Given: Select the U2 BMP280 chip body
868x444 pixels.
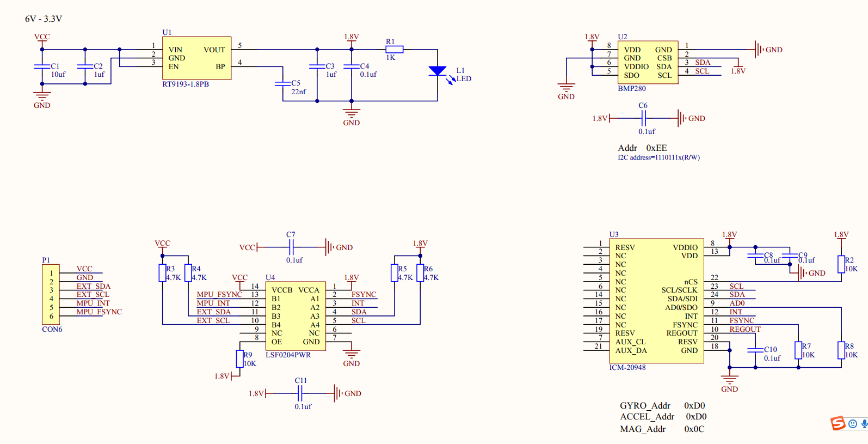Looking at the screenshot, I should click(648, 62).
